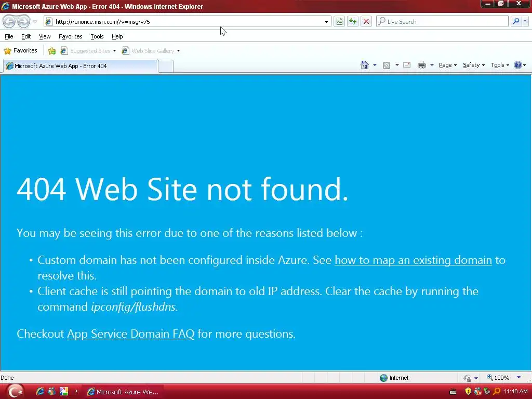Open the status bar security dropdown arrow

click(x=476, y=378)
